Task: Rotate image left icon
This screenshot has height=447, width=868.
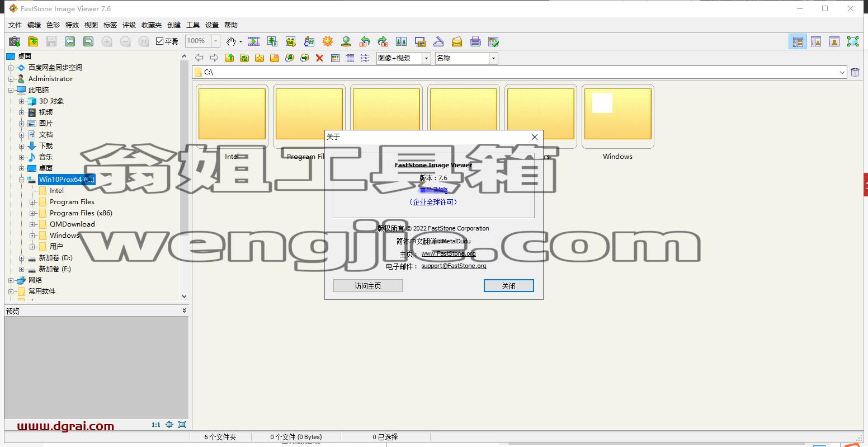Action: 365,41
